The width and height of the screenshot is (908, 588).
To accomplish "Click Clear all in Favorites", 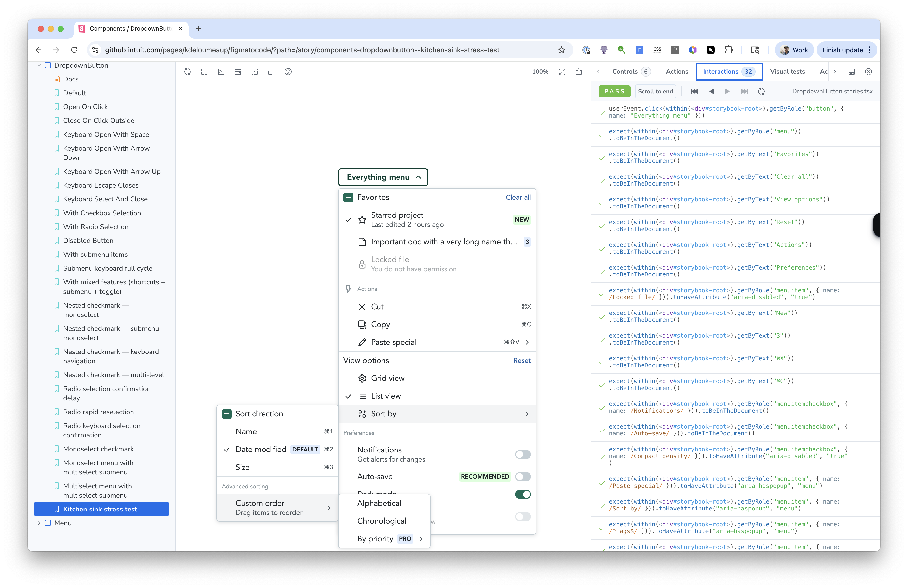I will coord(518,197).
